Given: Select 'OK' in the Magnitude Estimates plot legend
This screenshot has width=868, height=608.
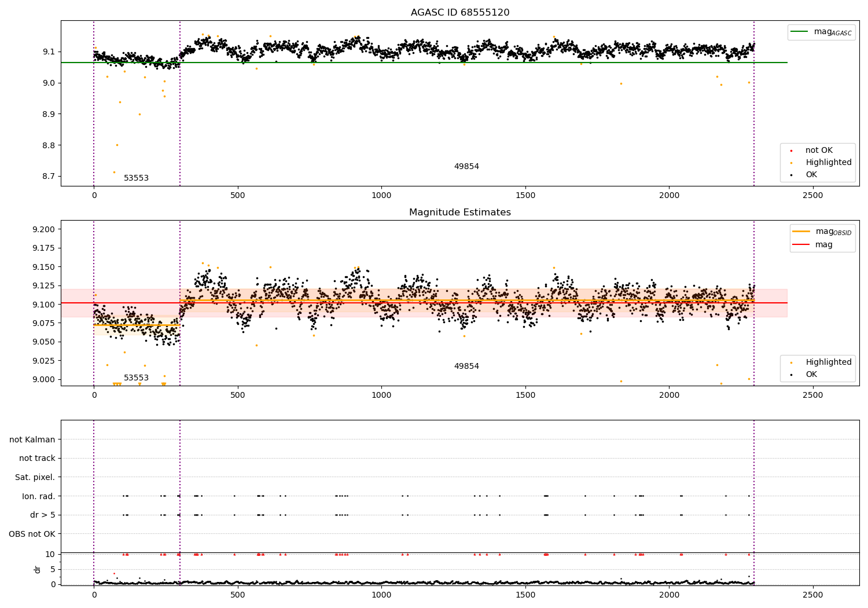Looking at the screenshot, I should click(811, 375).
